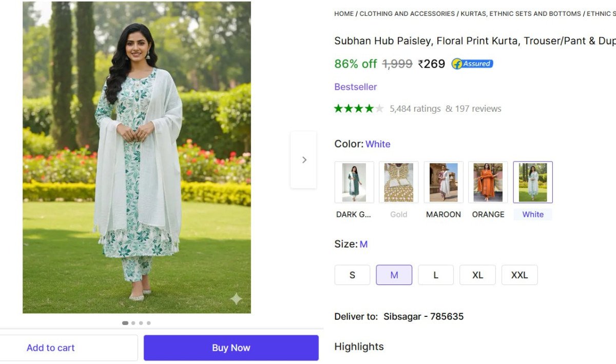Click the Flipkart Assured badge

click(472, 64)
